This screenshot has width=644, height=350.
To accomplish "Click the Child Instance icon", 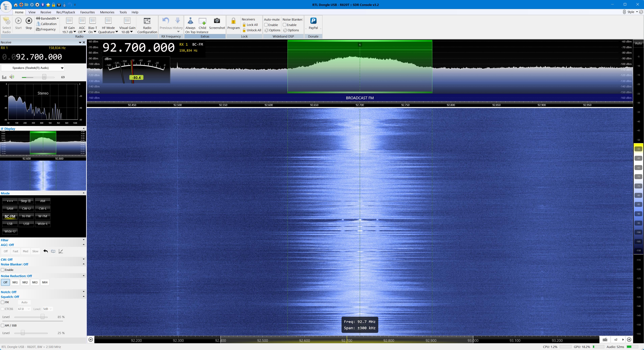I will (x=202, y=21).
